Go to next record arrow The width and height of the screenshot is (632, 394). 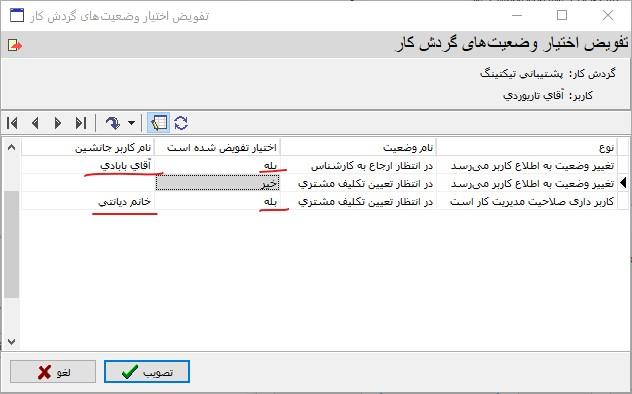coord(58,123)
